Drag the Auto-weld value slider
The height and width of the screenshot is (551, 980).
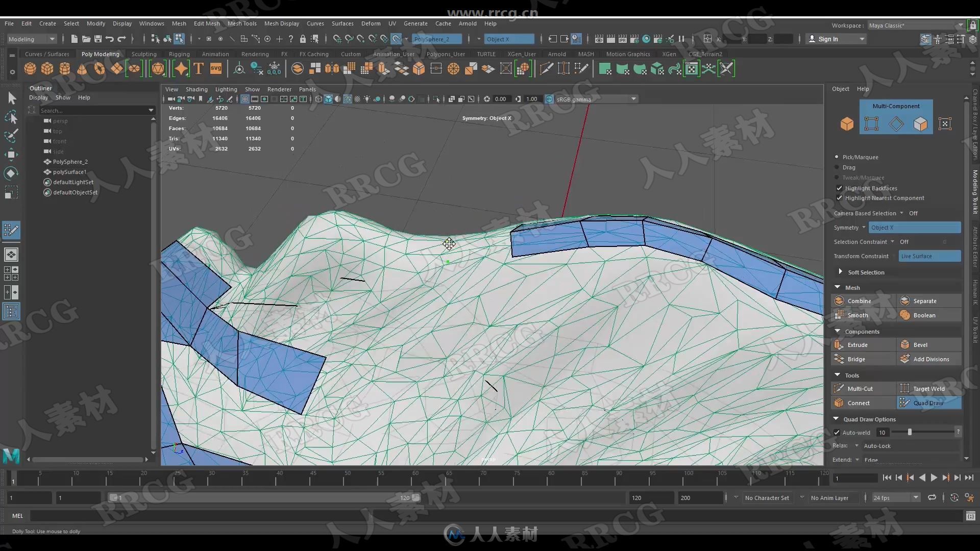pyautogui.click(x=910, y=433)
